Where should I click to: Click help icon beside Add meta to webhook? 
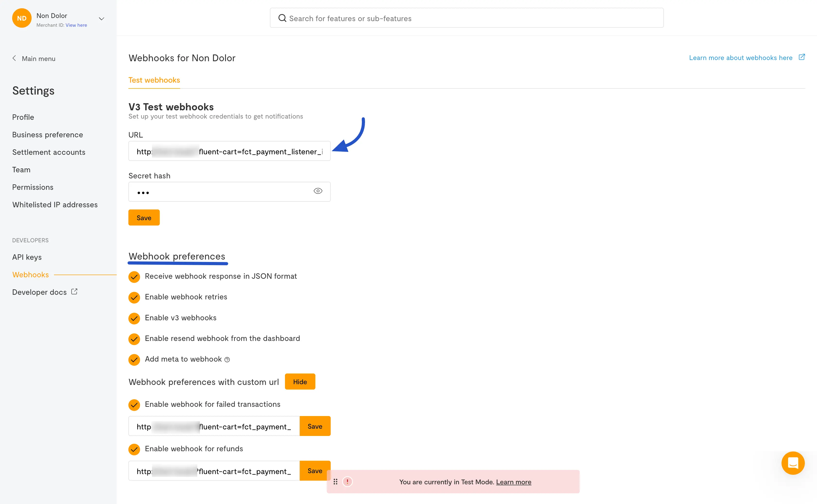pyautogui.click(x=227, y=360)
